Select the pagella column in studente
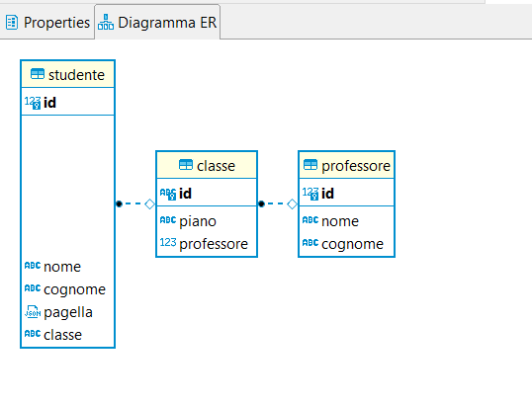The image size is (532, 405). coord(68,312)
